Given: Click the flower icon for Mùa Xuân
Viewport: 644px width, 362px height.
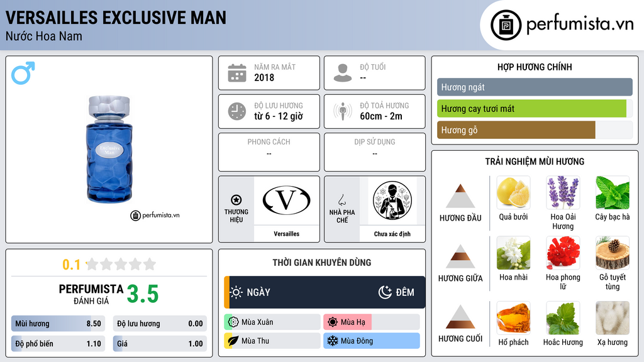Looking at the screenshot, I should pyautogui.click(x=233, y=322).
